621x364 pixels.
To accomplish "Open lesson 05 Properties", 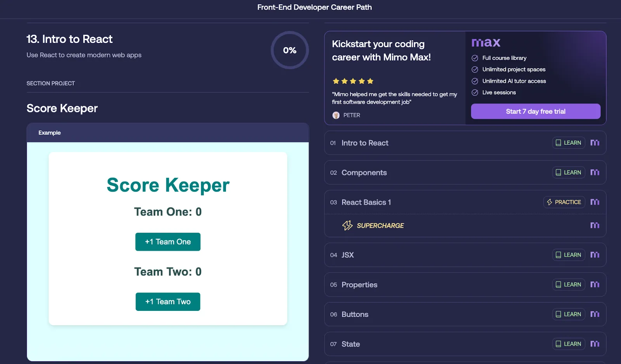I will (x=465, y=284).
